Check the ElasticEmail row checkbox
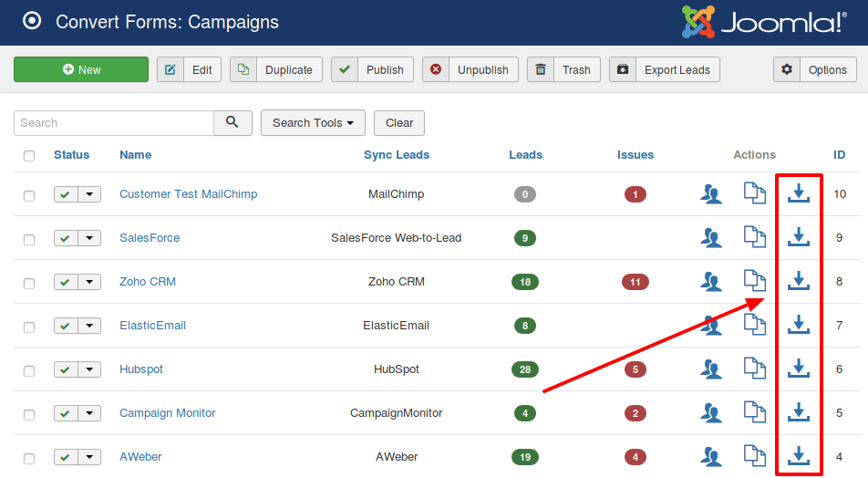This screenshot has height=478, width=868. (x=29, y=327)
